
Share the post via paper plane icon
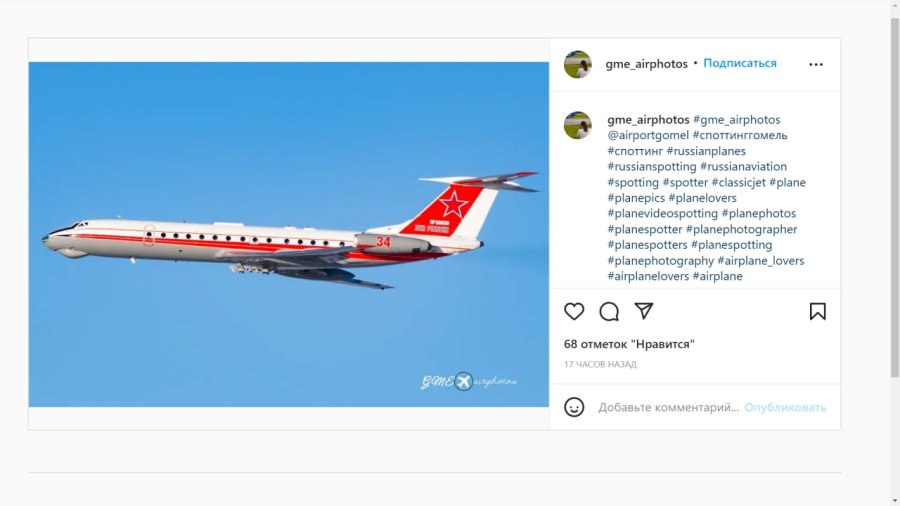(644, 311)
